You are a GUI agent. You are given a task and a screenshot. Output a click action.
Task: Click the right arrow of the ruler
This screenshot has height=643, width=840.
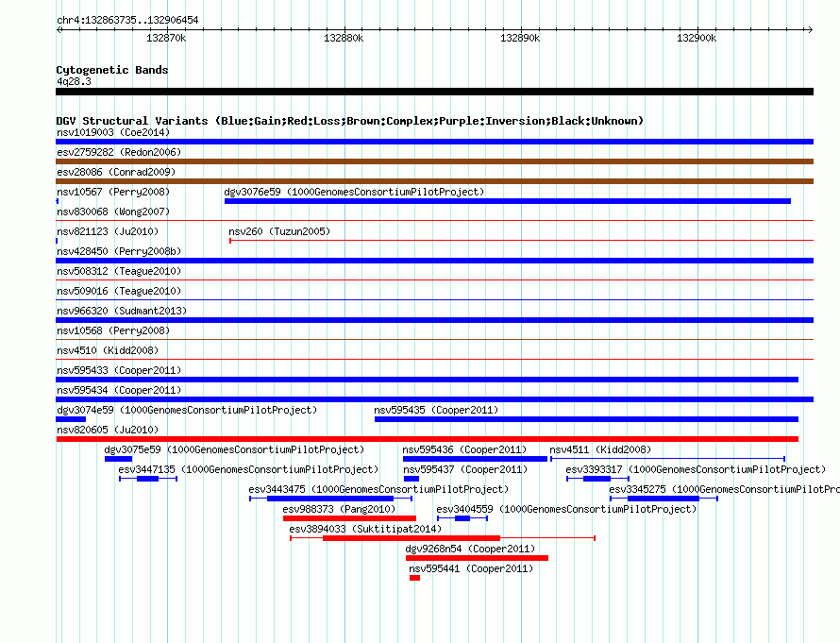pyautogui.click(x=810, y=29)
